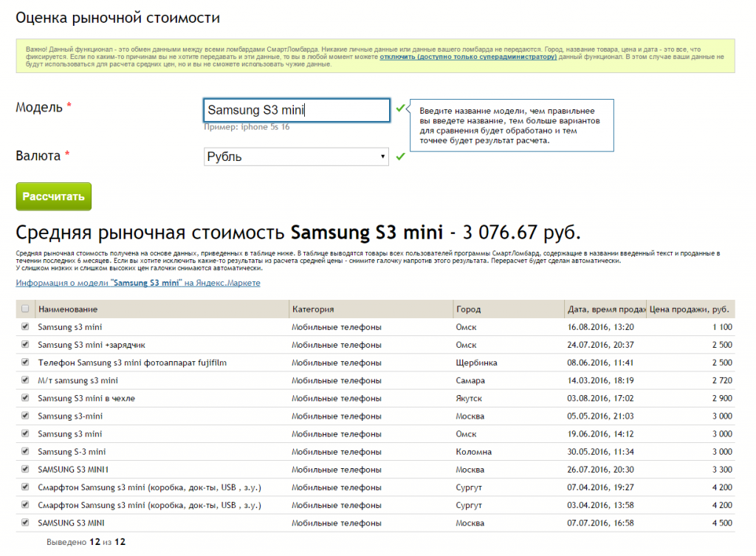Viewport: 756px width, 556px height.
Task: Uncheck Samsung S3 mini +зарядчик row checkbox
Action: click(25, 344)
